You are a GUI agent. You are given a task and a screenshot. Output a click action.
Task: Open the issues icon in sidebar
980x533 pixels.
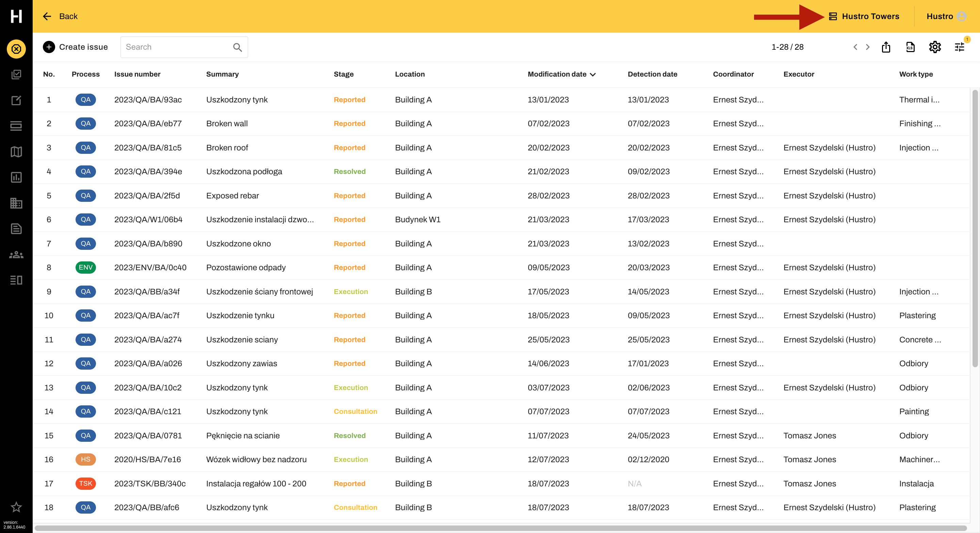point(16,49)
